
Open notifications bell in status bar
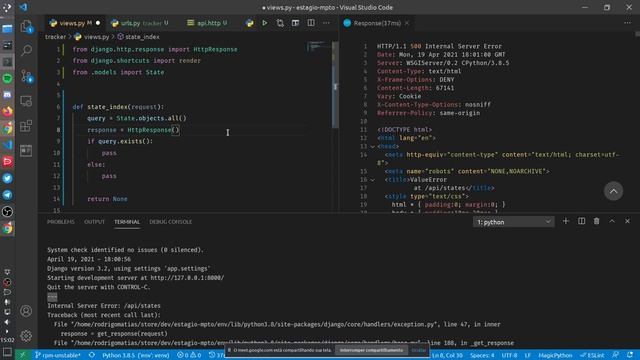click(x=630, y=355)
